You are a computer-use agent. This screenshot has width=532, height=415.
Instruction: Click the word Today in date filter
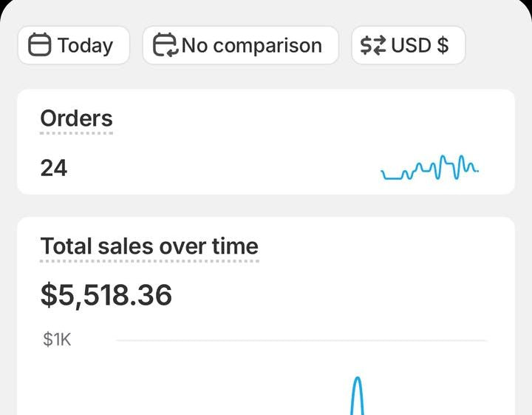[85, 46]
